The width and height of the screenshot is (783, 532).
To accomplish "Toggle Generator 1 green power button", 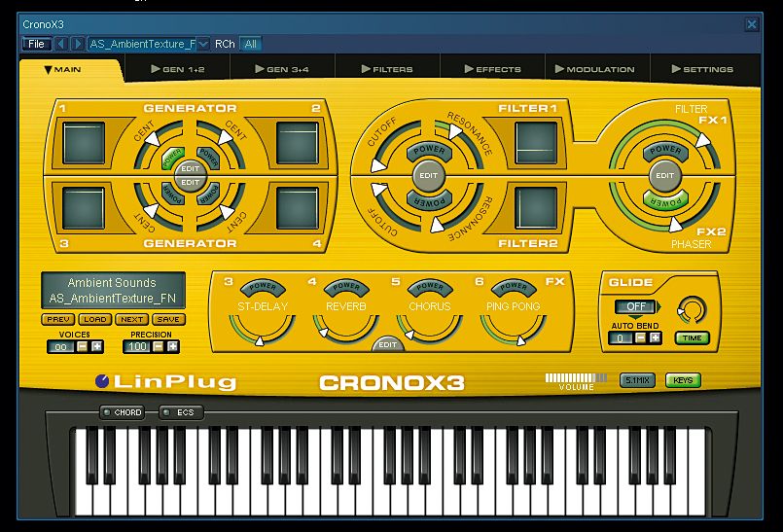I will tap(172, 158).
